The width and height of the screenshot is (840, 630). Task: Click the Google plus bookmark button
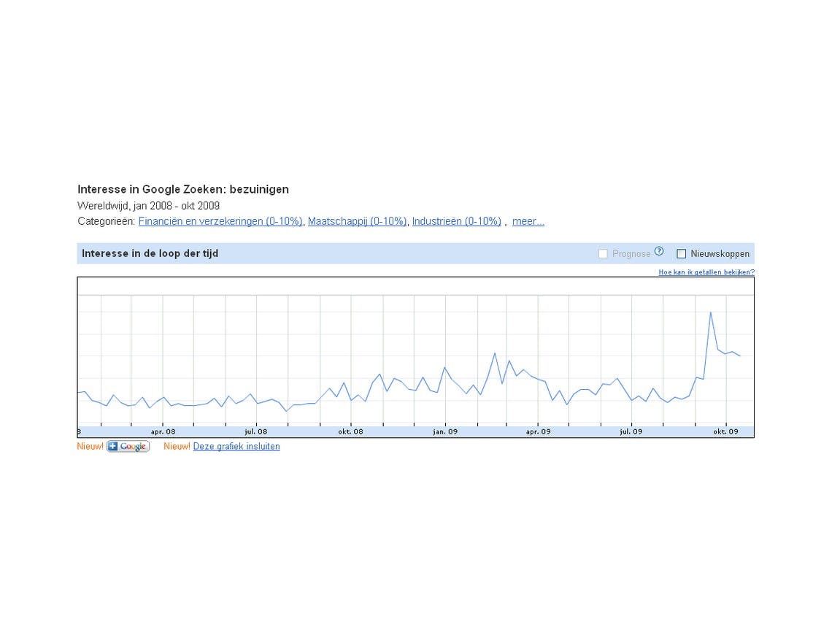tap(128, 446)
